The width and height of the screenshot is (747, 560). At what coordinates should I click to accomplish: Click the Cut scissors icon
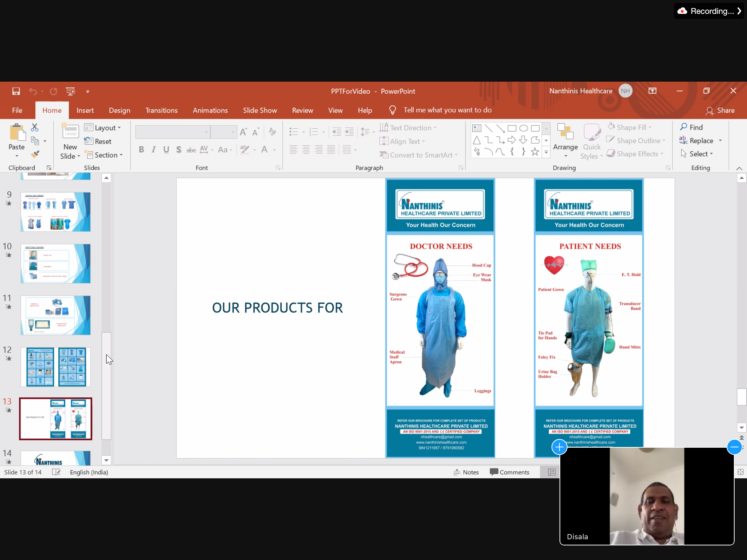point(35,127)
